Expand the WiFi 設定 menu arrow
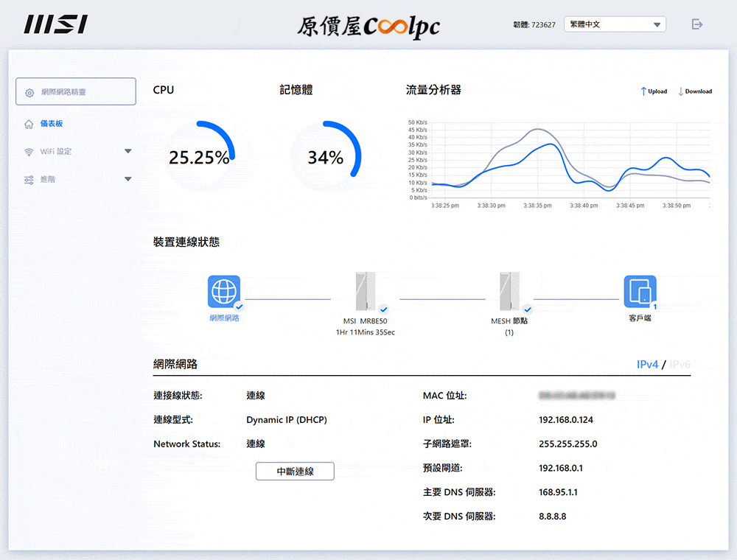 point(128,152)
